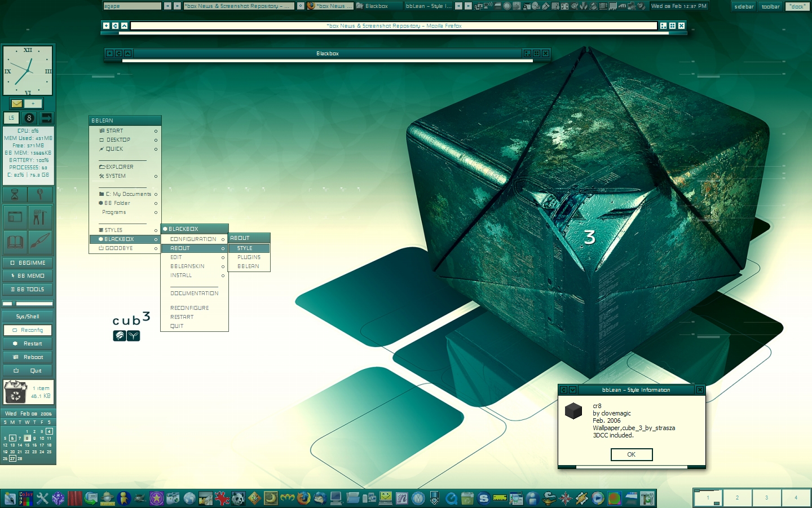The height and width of the screenshot is (508, 812).
Task: Expand DESKTOP submenu in bbLean menu
Action: pos(125,139)
